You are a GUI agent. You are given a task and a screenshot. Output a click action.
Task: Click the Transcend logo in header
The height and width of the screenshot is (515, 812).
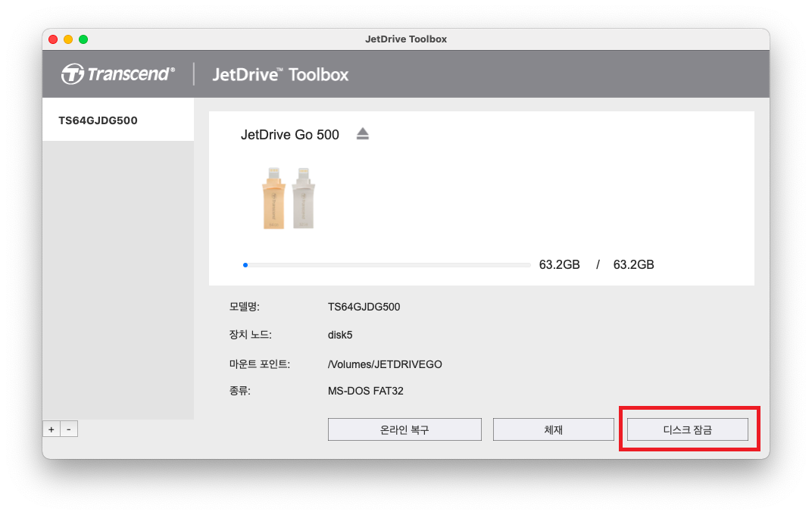pyautogui.click(x=118, y=74)
